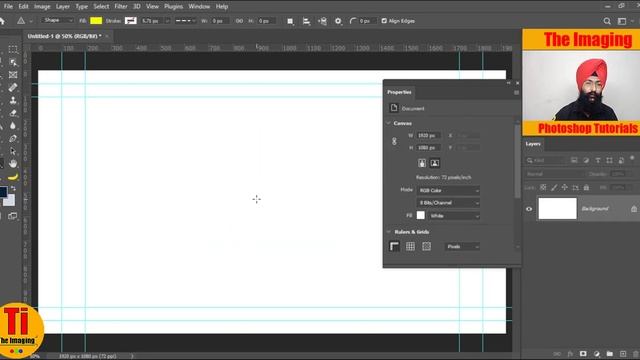
Task: Click the smart object filter icon in Layers
Action: [621, 160]
